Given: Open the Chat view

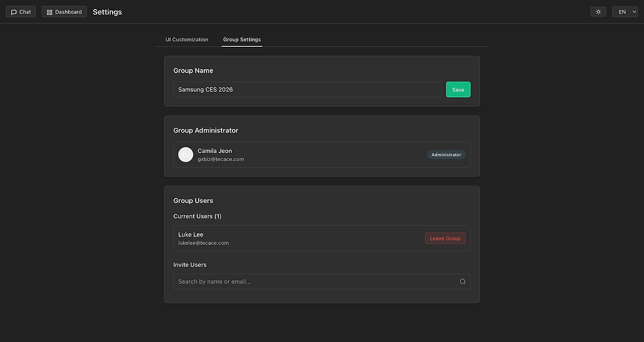Looking at the screenshot, I should pyautogui.click(x=21, y=12).
